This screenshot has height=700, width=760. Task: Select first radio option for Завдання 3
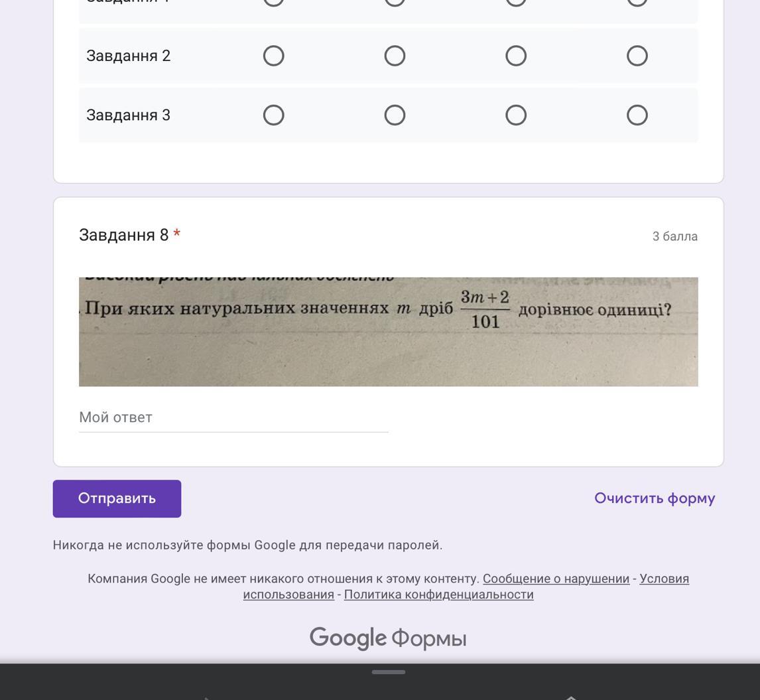(x=273, y=115)
